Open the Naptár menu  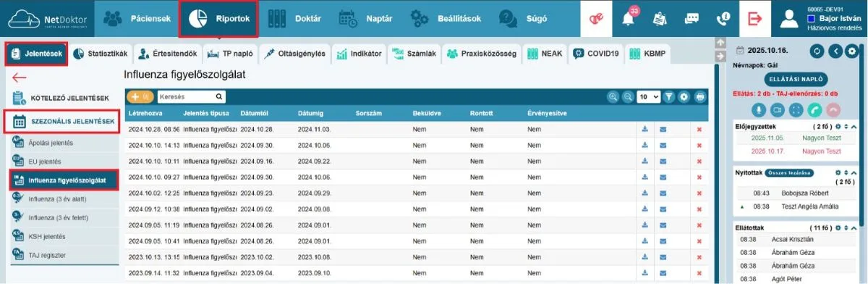click(367, 20)
